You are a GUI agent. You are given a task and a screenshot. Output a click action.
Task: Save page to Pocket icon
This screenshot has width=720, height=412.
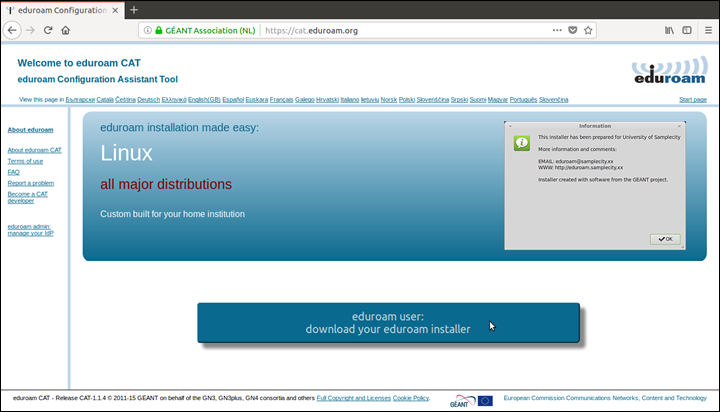pyautogui.click(x=573, y=30)
